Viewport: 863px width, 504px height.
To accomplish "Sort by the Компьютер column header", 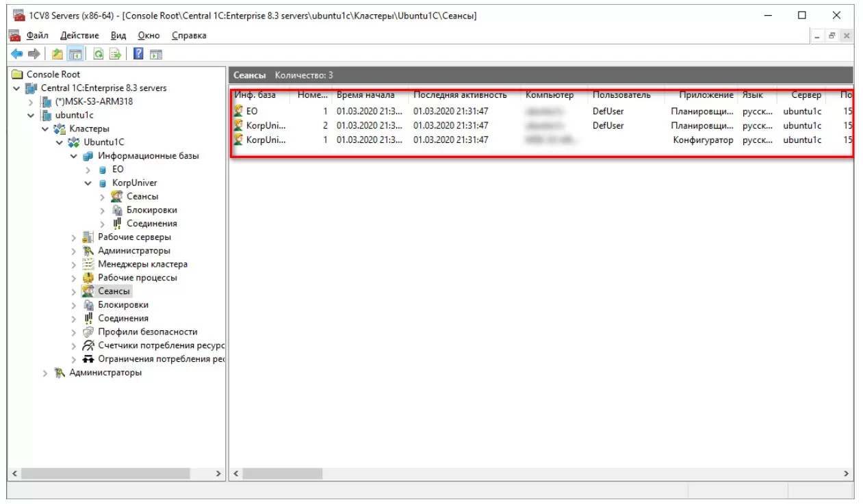I will coord(554,95).
